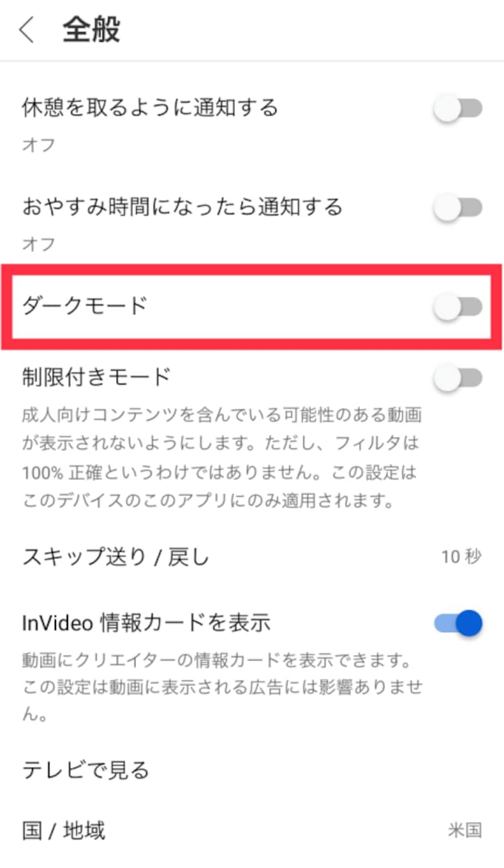
Task: Change the 10 秒 skip value
Action: coord(462,557)
